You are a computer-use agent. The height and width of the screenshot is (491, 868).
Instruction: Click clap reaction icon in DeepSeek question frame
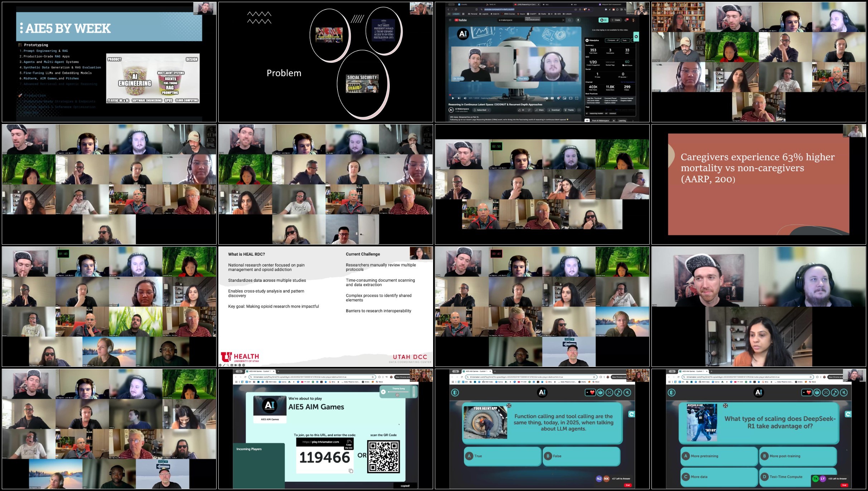coord(817,392)
